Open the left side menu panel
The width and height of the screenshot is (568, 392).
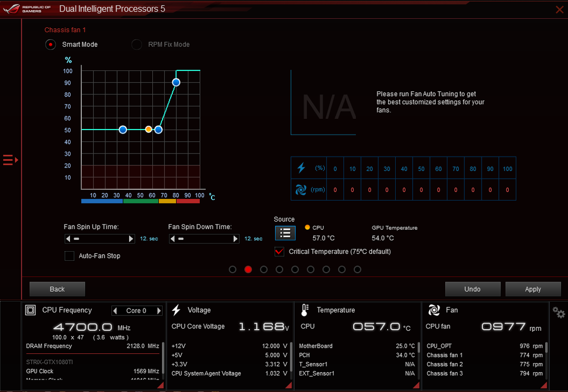[10, 160]
